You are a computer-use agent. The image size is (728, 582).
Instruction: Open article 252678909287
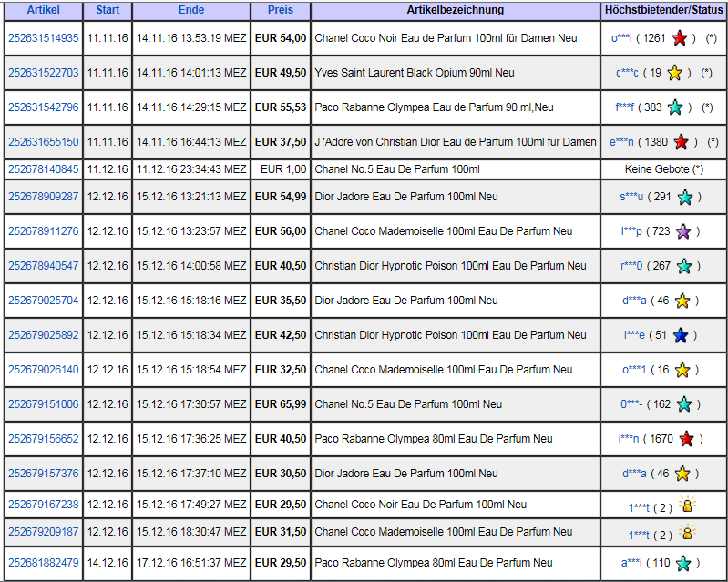pyautogui.click(x=44, y=197)
